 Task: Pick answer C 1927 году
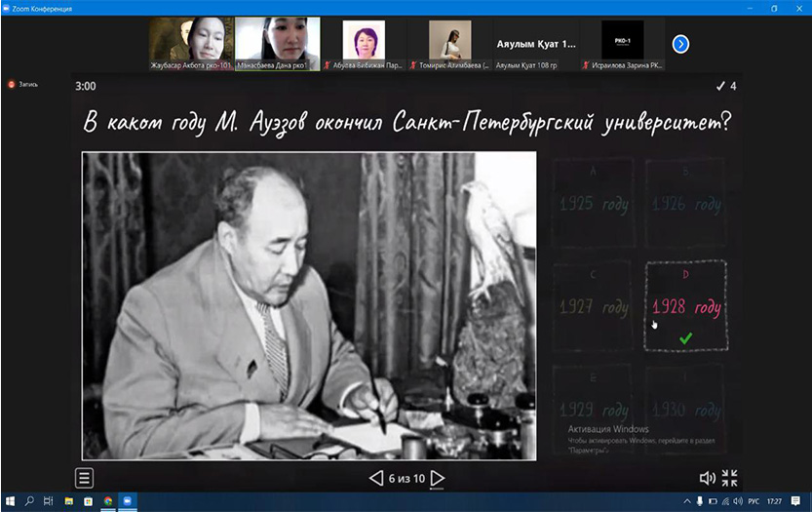[x=594, y=305]
